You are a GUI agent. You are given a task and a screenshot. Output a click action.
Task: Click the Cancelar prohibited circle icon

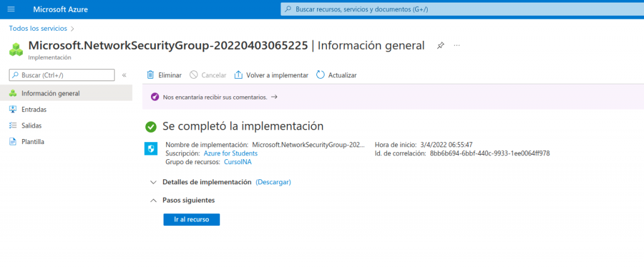194,75
